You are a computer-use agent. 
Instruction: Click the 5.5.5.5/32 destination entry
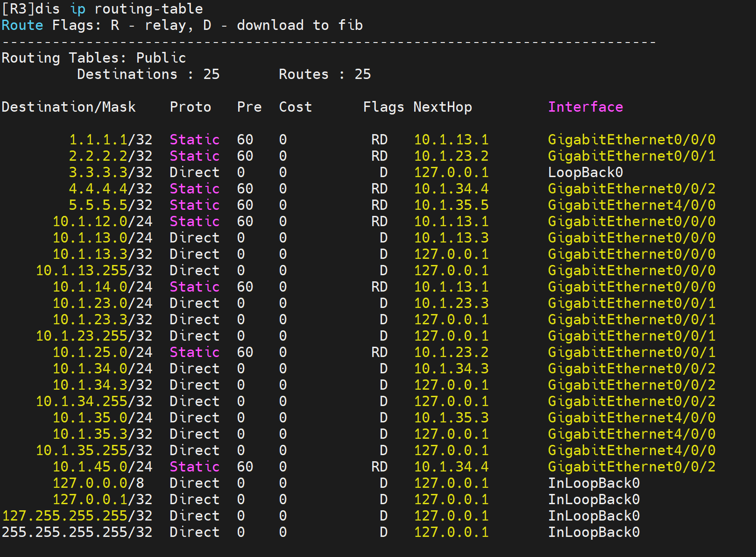[111, 205]
